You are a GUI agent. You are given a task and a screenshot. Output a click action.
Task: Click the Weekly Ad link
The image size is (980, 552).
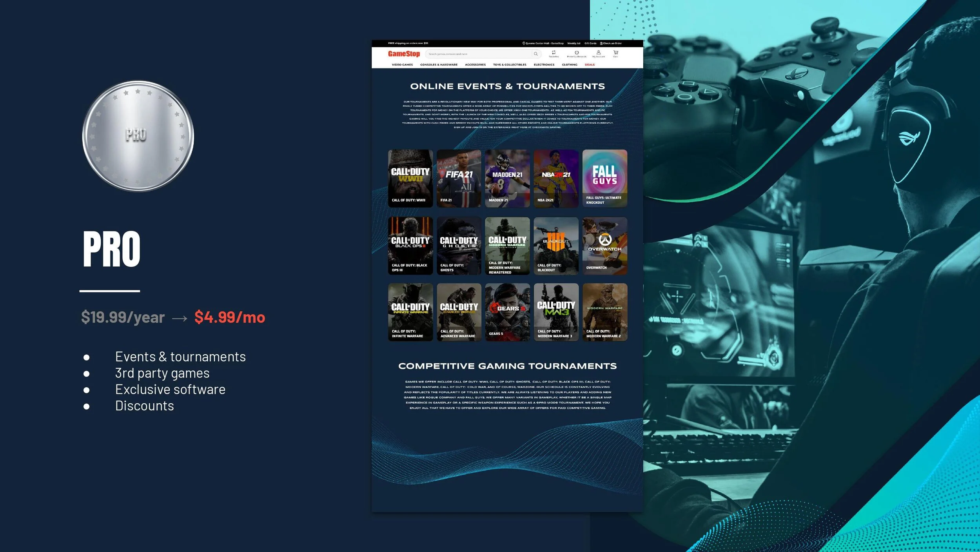click(573, 44)
